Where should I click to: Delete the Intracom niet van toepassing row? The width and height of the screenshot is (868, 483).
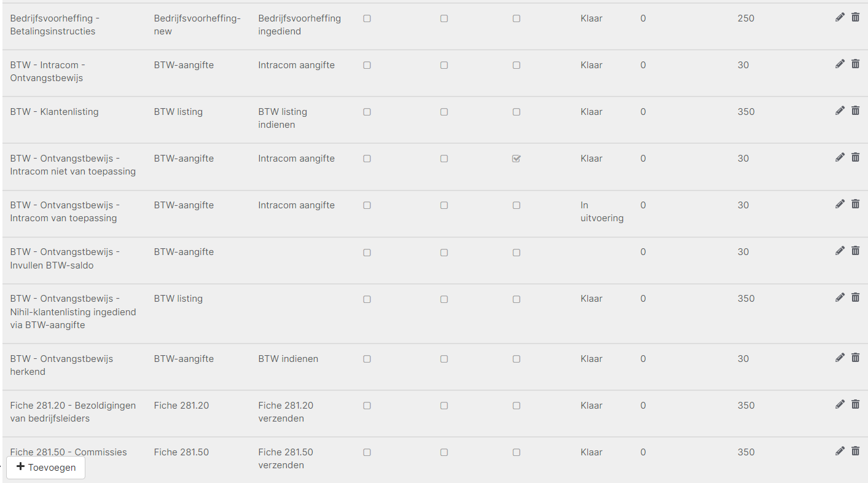pyautogui.click(x=855, y=157)
